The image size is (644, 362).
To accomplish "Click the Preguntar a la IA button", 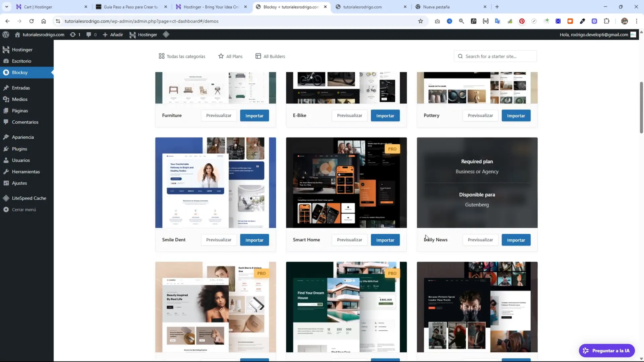I will 607,351.
